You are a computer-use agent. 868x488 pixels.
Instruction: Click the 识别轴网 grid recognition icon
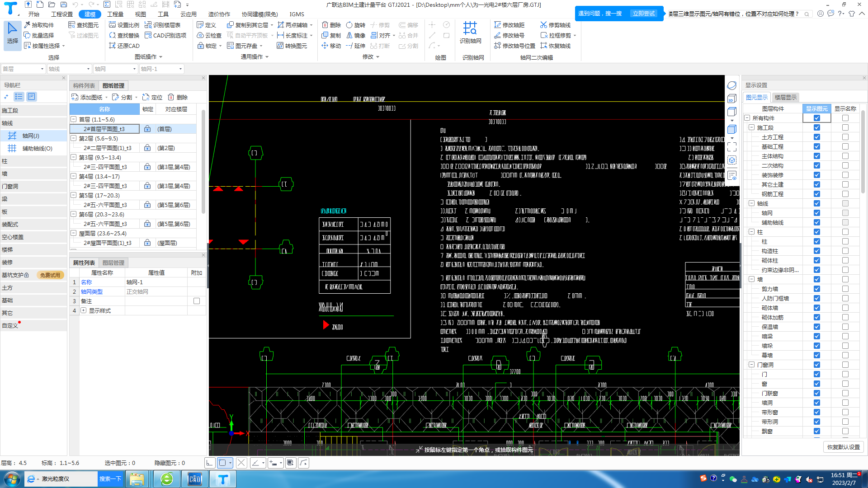click(470, 28)
